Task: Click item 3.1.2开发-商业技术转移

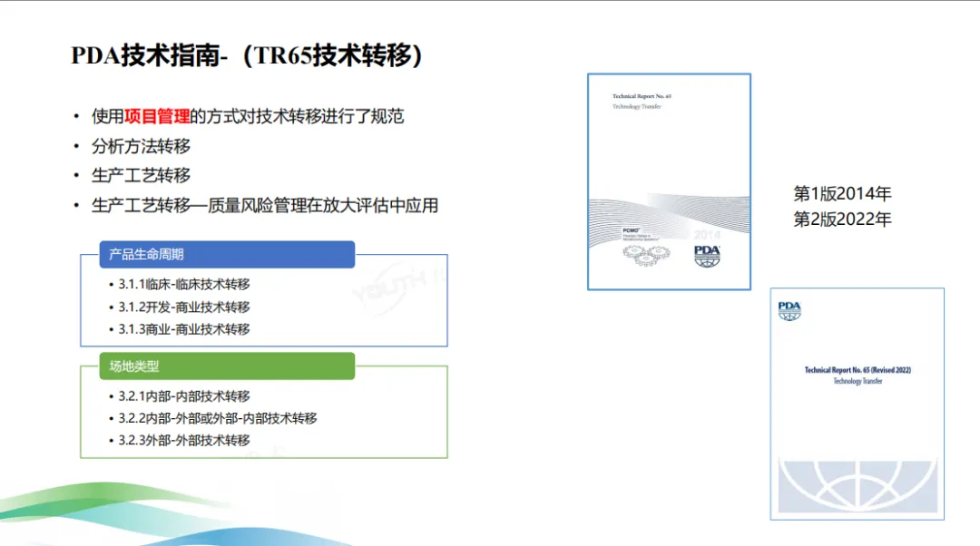Action: tap(183, 307)
